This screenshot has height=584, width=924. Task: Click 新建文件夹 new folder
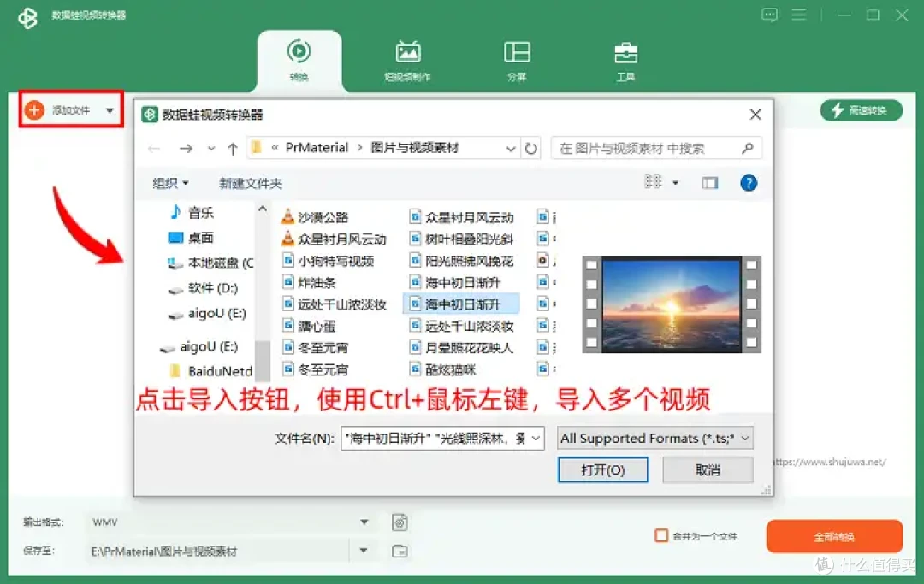coord(251,183)
